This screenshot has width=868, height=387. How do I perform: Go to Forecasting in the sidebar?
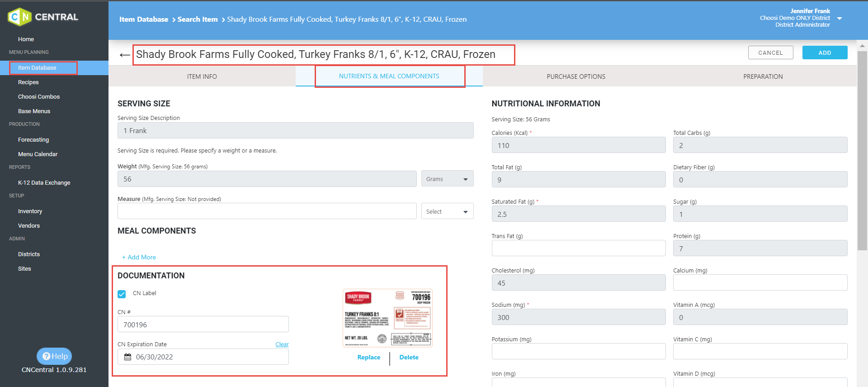coord(33,140)
